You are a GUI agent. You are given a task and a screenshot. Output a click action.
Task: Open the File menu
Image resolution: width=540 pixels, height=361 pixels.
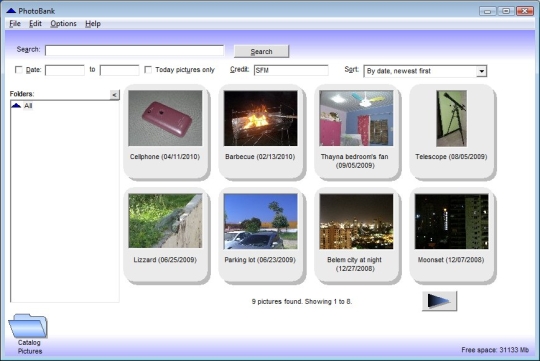[x=15, y=24]
